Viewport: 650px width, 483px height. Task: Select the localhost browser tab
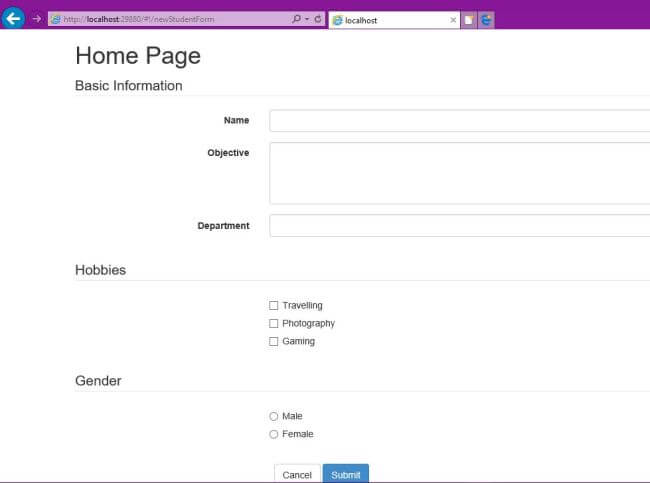tap(394, 20)
